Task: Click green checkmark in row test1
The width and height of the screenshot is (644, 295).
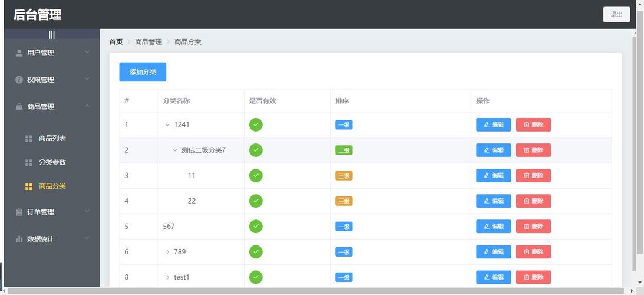Action: point(256,277)
